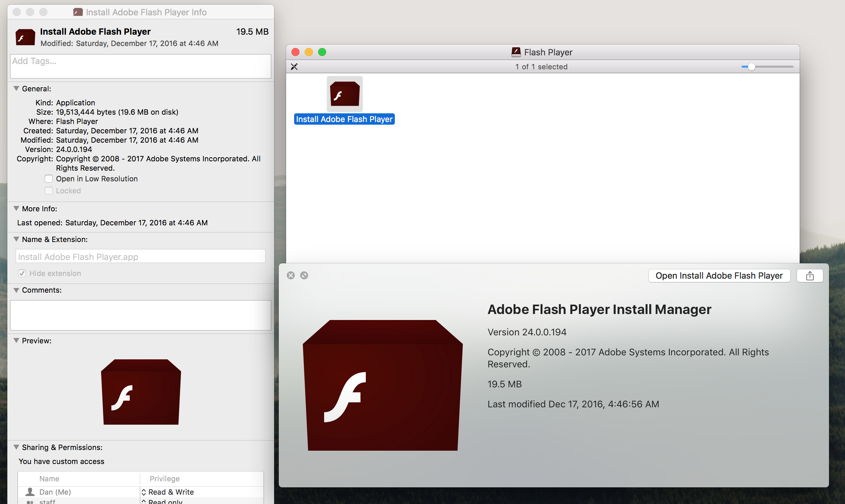Enable the Locked checkbox in Get Info

click(49, 191)
